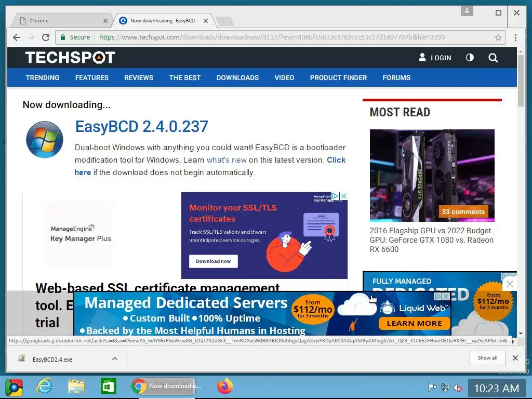This screenshot has width=532, height=399.
Task: Open Internet Explorer from taskbar
Action: (x=45, y=386)
